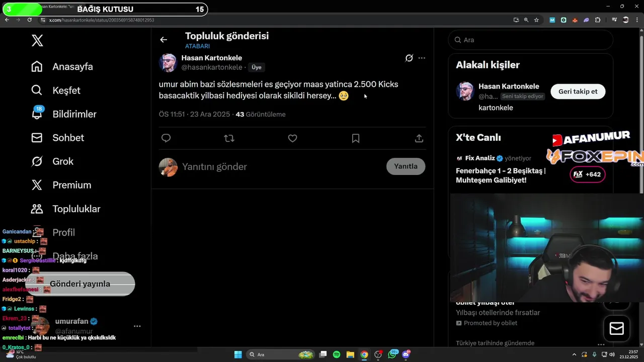The image size is (644, 362).
Task: Open the Extensions puzzle icon
Action: pyautogui.click(x=598, y=20)
